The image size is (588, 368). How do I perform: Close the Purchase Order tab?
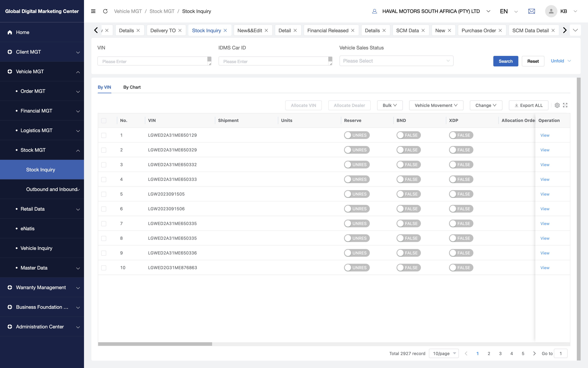click(x=500, y=30)
